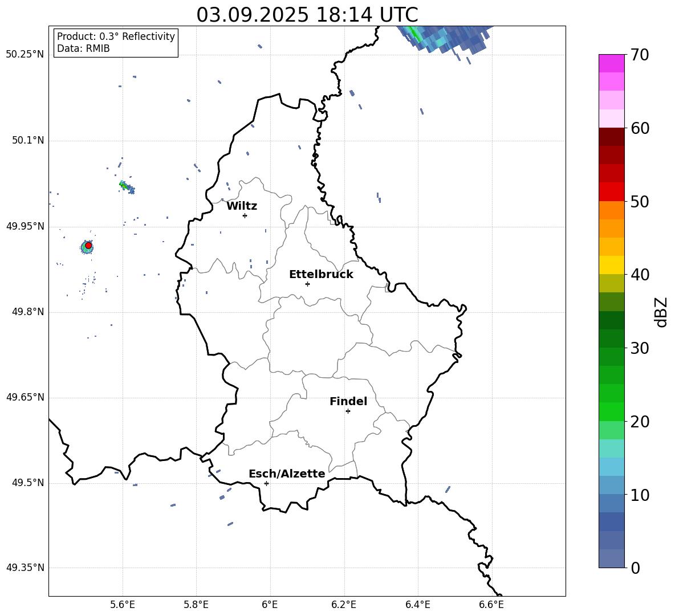Image resolution: width=675 pixels, height=616 pixels.
Task: Click the Ettelbruck cross marker
Action: [x=307, y=284]
